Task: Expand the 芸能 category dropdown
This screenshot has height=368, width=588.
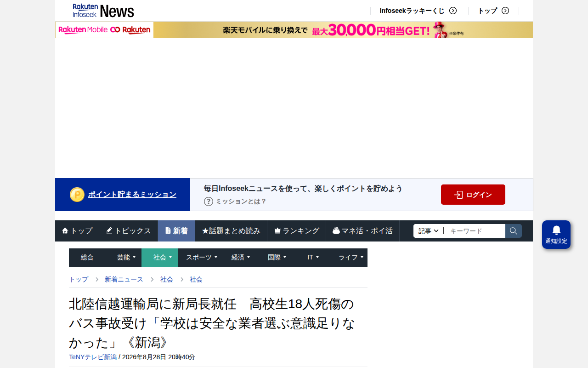Action: click(126, 258)
